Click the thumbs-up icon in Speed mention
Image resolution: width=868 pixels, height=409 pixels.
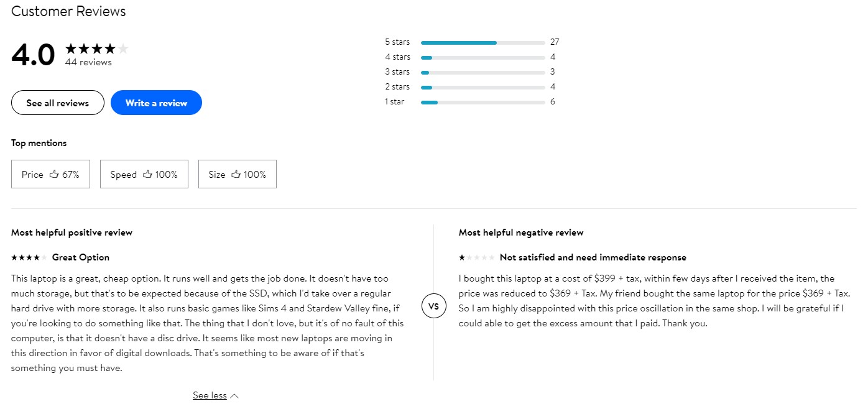pos(147,175)
